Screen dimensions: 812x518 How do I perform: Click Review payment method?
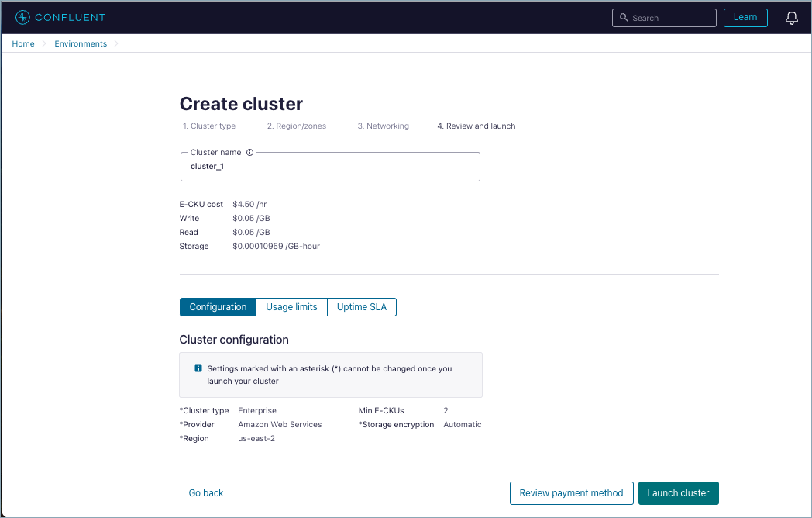pos(571,493)
